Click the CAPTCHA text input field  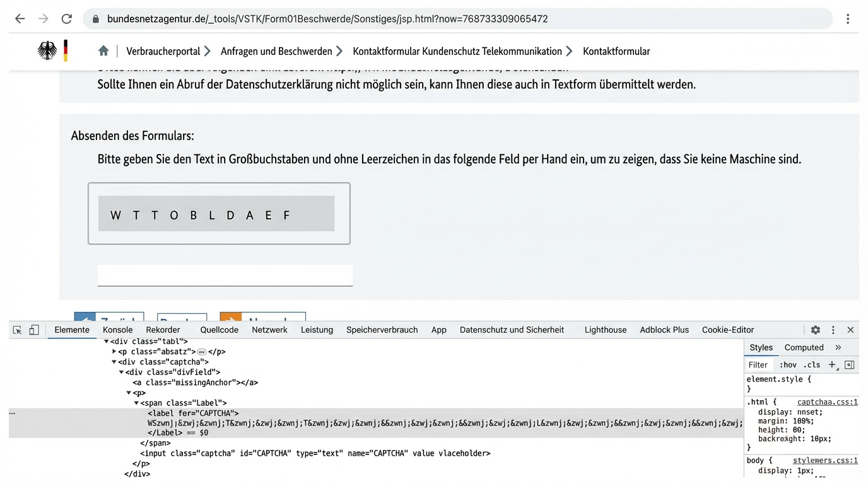[x=225, y=275]
